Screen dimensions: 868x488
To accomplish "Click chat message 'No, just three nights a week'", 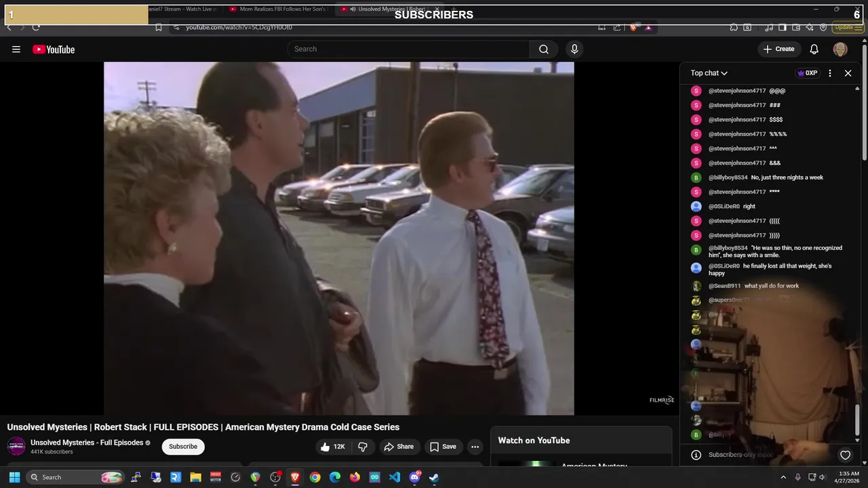I will (787, 178).
